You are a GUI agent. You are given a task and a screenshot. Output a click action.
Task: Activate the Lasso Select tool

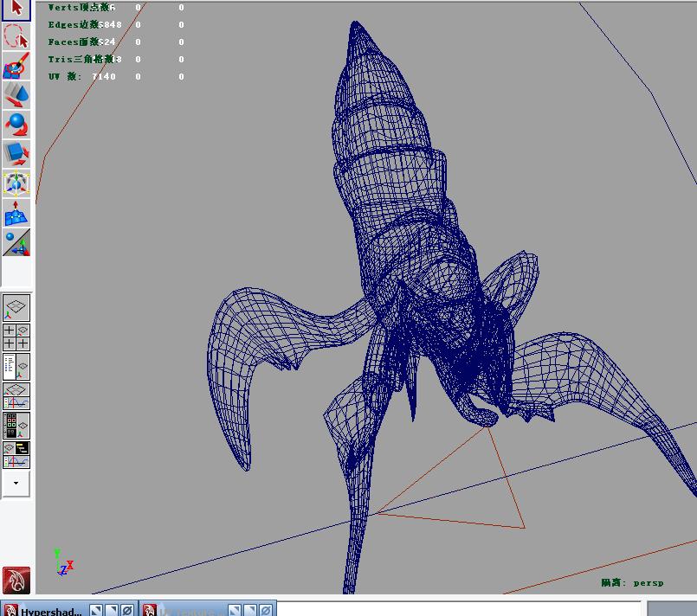16,36
